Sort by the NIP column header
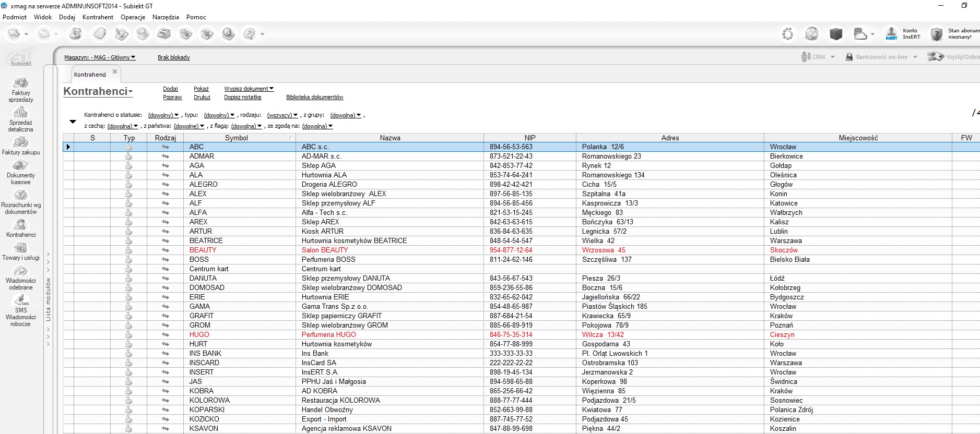The image size is (980, 434). click(530, 138)
